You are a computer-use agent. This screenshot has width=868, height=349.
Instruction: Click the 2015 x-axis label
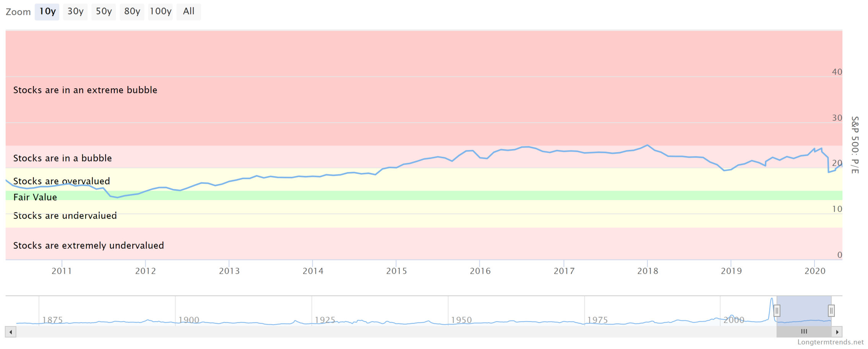pyautogui.click(x=397, y=271)
